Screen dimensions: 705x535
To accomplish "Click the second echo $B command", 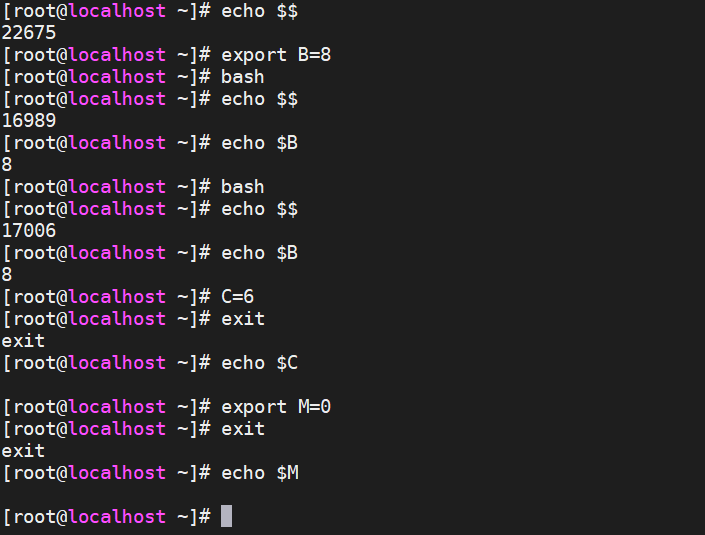I will click(x=259, y=253).
